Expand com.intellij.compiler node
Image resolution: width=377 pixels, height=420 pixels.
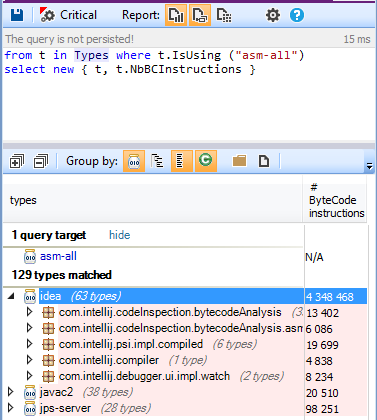[29, 360]
